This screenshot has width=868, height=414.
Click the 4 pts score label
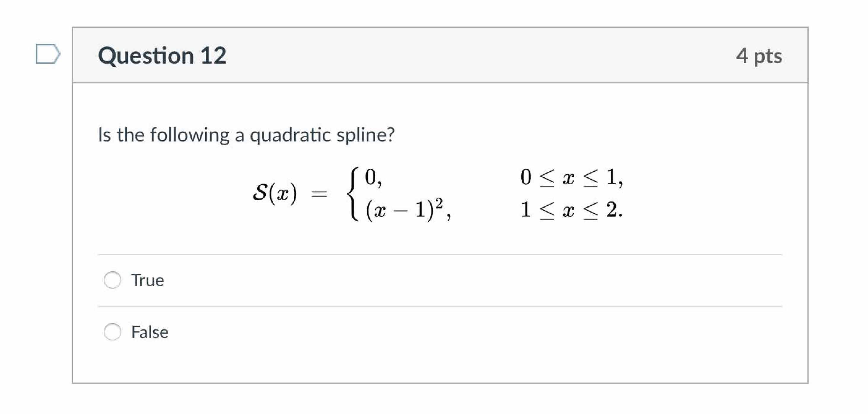coord(759,56)
